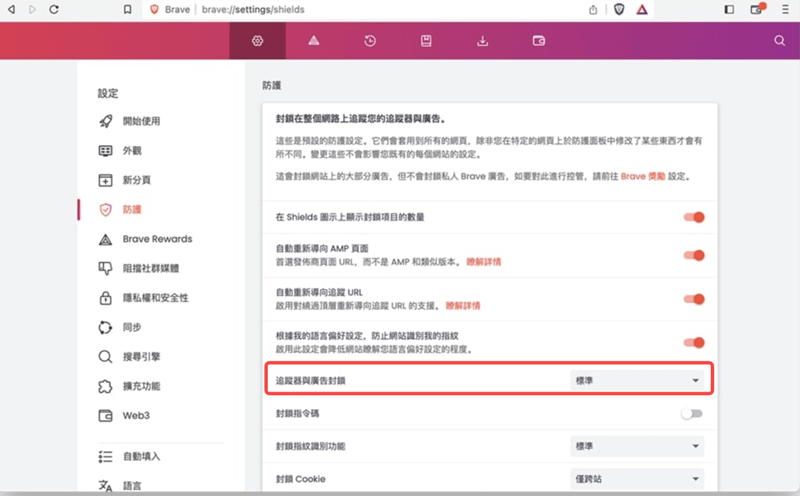Click the translate icon next to 語言
Screen dimensions: 800x496
pos(106,486)
